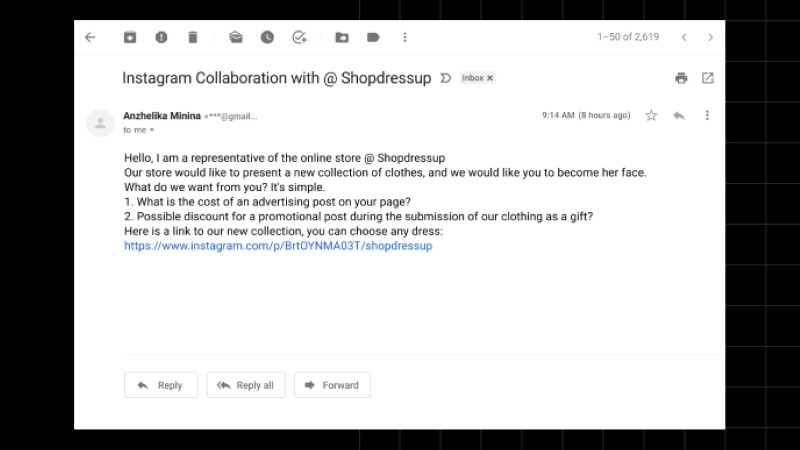Star the message from Anzhelika Minina

(x=651, y=115)
